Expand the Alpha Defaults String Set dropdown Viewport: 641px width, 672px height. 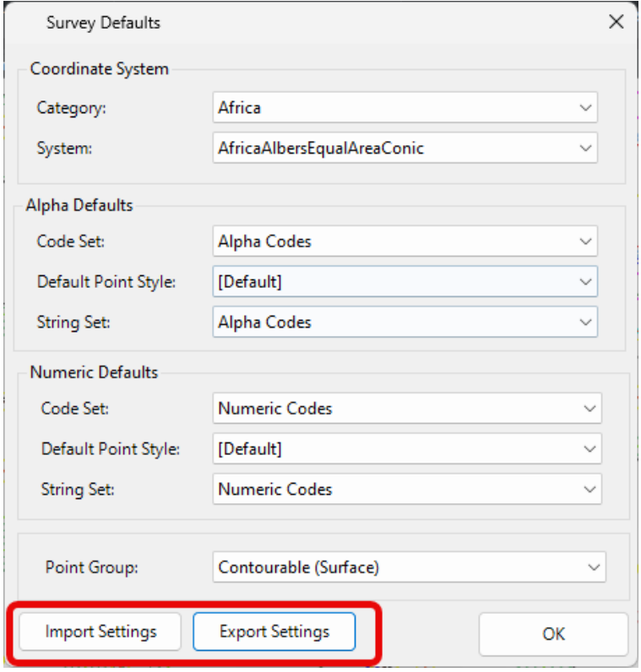pyautogui.click(x=405, y=322)
